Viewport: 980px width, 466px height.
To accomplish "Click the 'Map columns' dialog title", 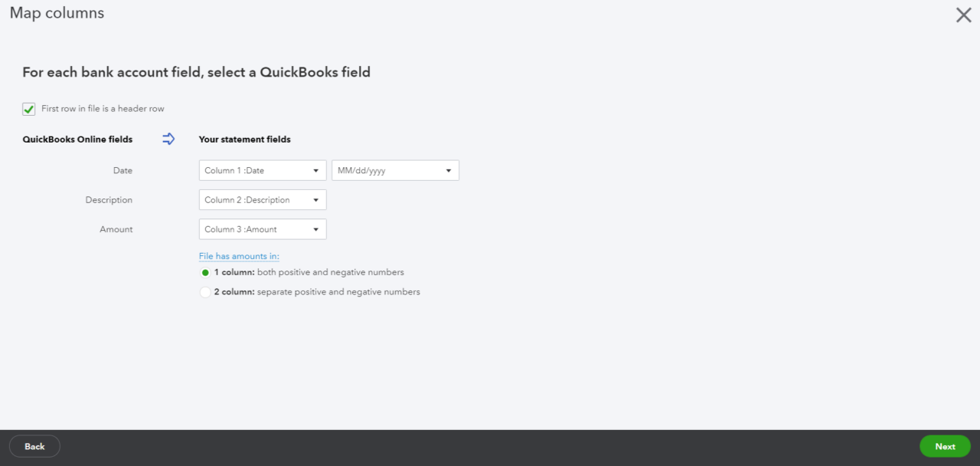I will pyautogui.click(x=57, y=13).
